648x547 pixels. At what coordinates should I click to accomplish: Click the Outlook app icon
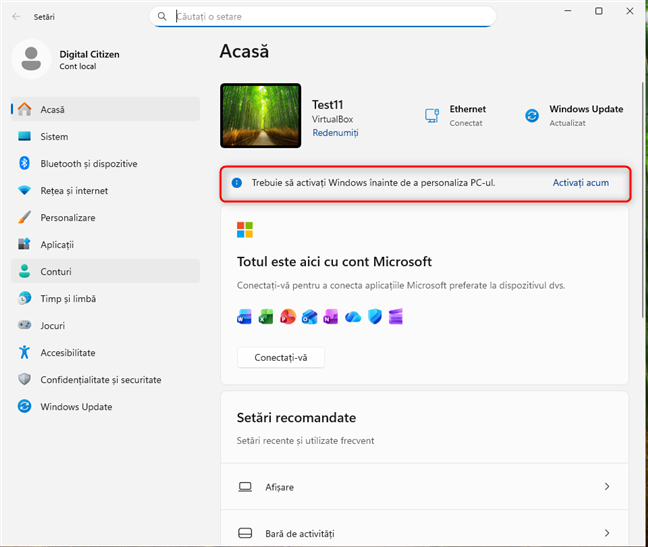(310, 317)
